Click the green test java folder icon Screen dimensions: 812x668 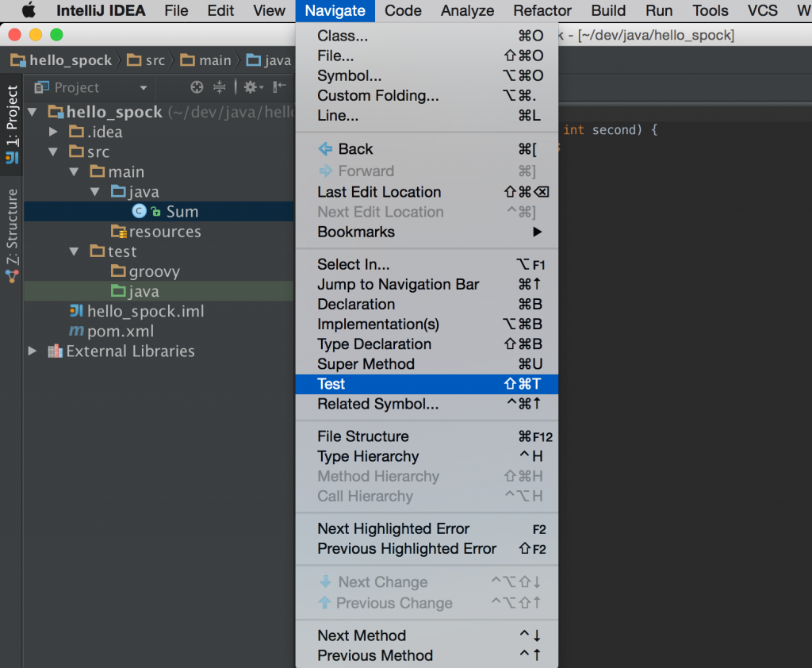[x=119, y=290]
